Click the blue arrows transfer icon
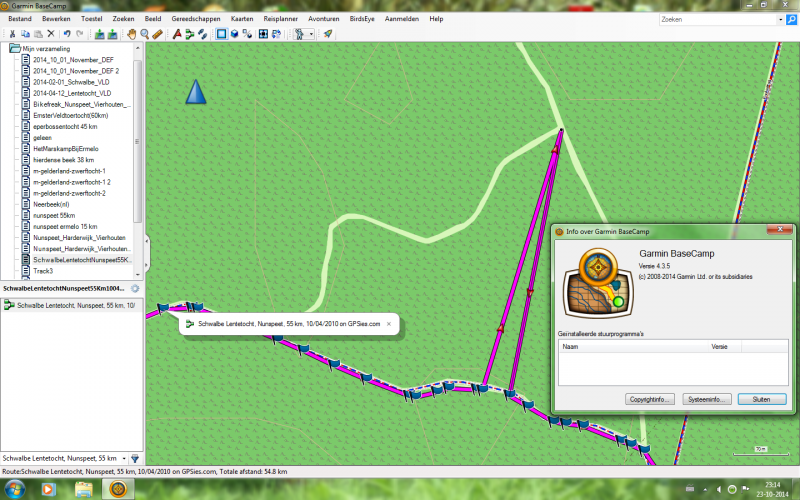800x500 pixels. click(276, 34)
